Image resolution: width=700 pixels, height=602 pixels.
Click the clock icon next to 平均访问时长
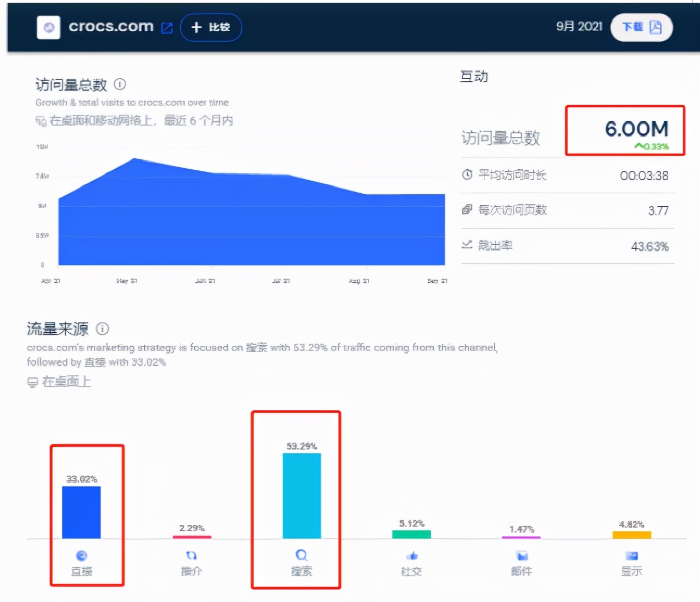(467, 175)
